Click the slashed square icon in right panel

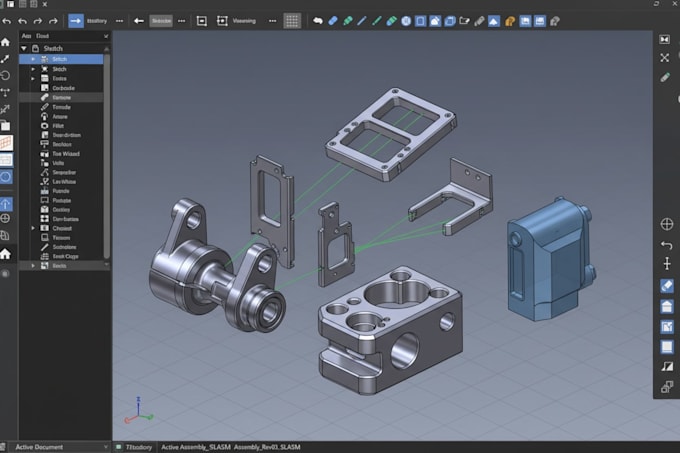[x=667, y=367]
